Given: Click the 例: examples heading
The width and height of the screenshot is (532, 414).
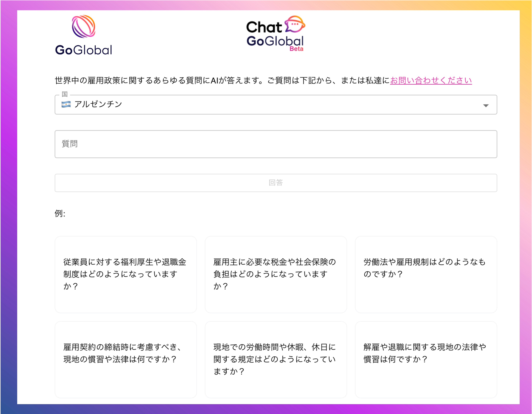Looking at the screenshot, I should tap(60, 213).
